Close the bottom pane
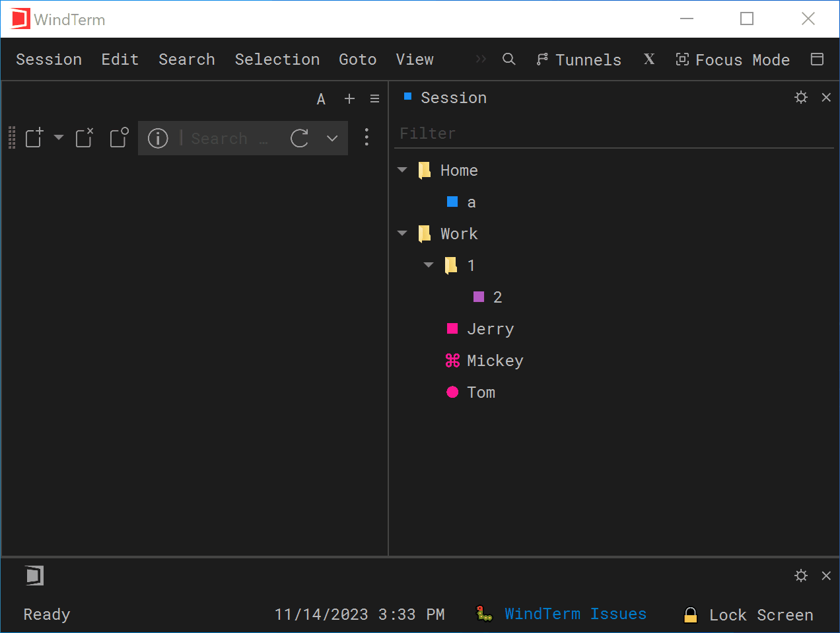The height and width of the screenshot is (633, 840). 826,576
